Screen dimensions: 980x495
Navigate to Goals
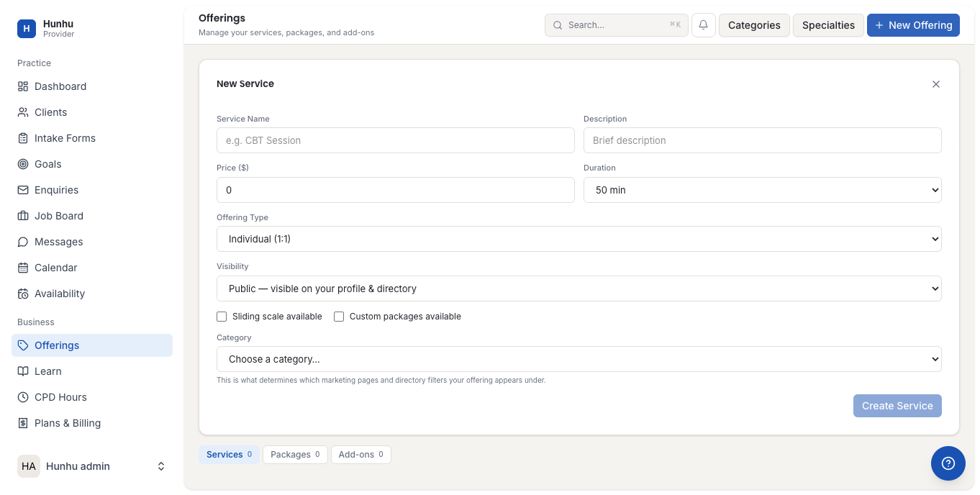coord(92,164)
